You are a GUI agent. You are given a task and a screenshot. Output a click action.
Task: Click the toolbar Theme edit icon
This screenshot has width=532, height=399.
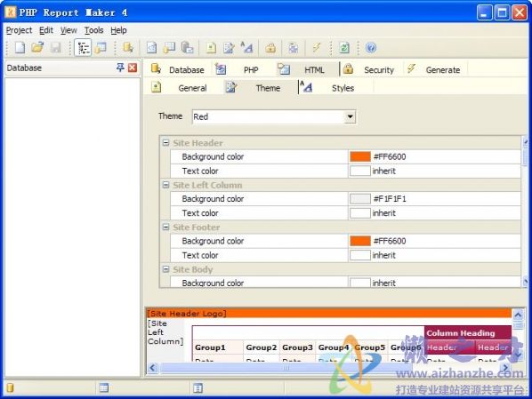tap(229, 47)
